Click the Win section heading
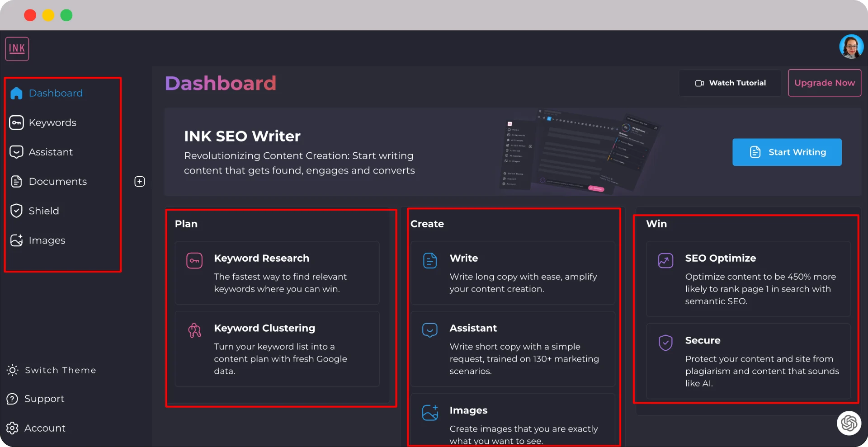The image size is (868, 447). pos(656,224)
